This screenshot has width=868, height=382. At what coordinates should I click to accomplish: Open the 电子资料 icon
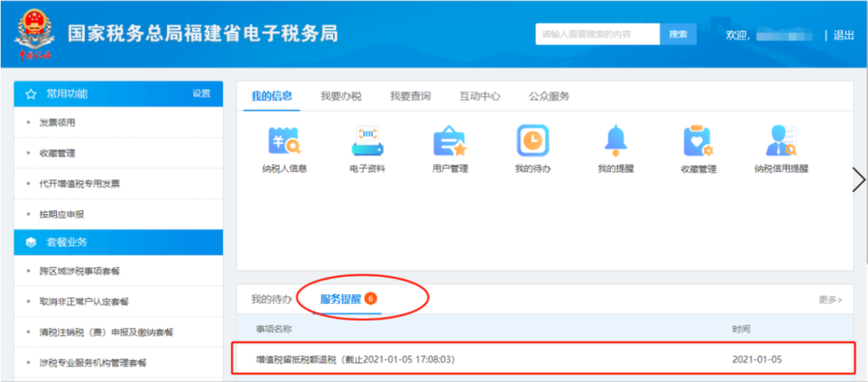pos(368,141)
